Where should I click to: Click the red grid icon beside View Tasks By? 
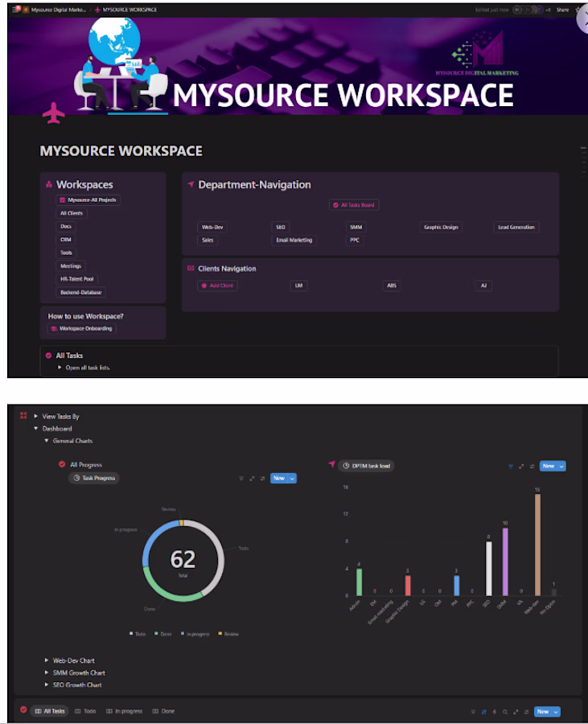(x=23, y=416)
